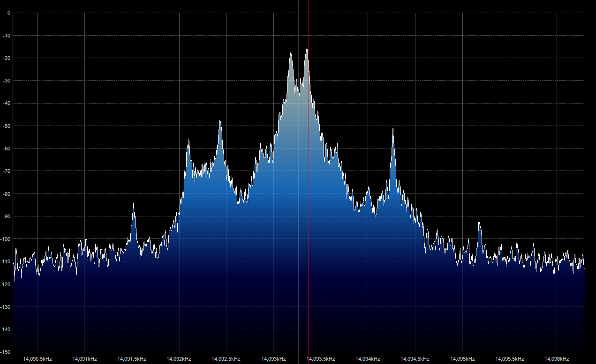The height and width of the screenshot is (364, 596).
Task: Click the -90 dB level label
Action: pyautogui.click(x=7, y=216)
